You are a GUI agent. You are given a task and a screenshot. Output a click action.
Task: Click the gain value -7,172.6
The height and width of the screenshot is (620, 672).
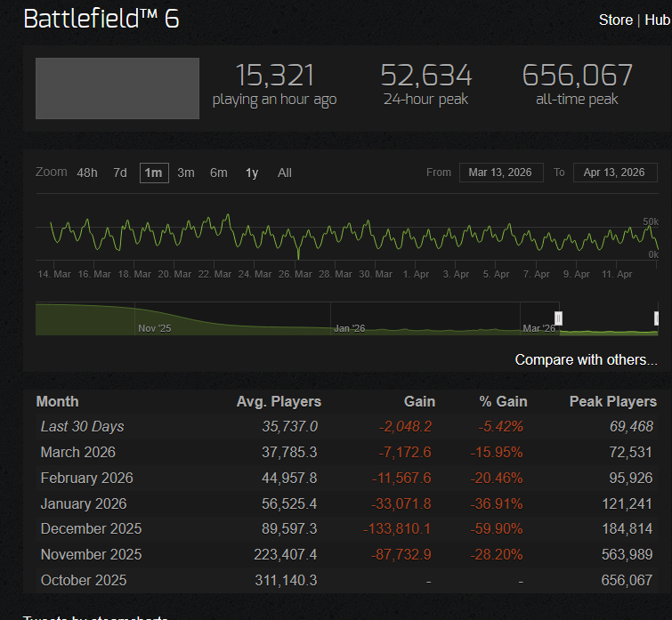click(405, 452)
